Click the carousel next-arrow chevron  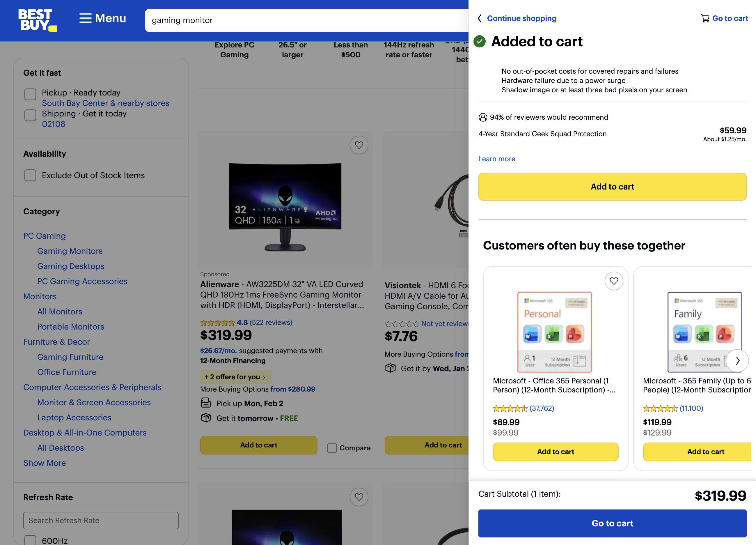[x=738, y=360]
